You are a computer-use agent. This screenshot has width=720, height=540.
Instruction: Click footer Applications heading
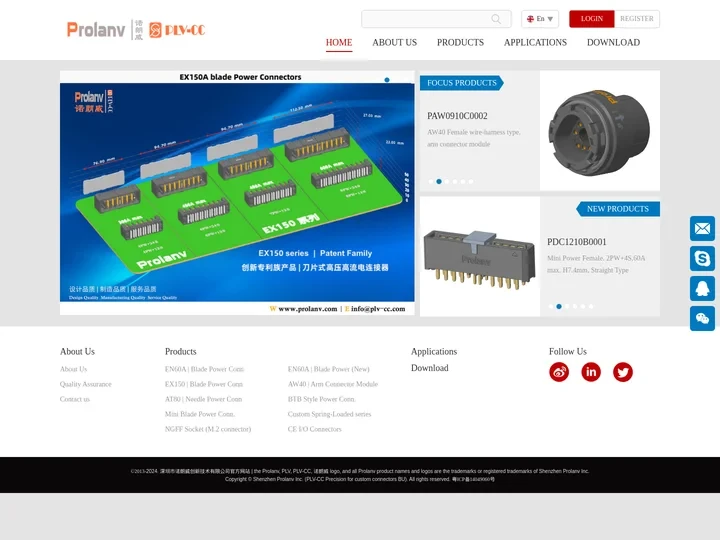click(x=434, y=352)
